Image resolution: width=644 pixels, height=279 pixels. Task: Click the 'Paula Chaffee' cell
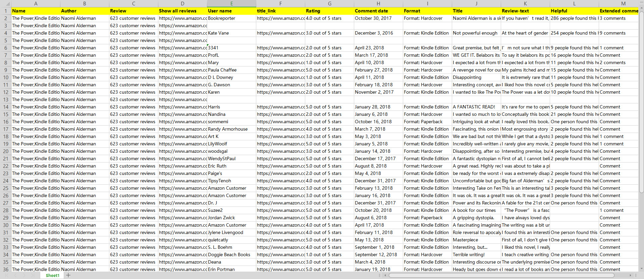click(231, 70)
